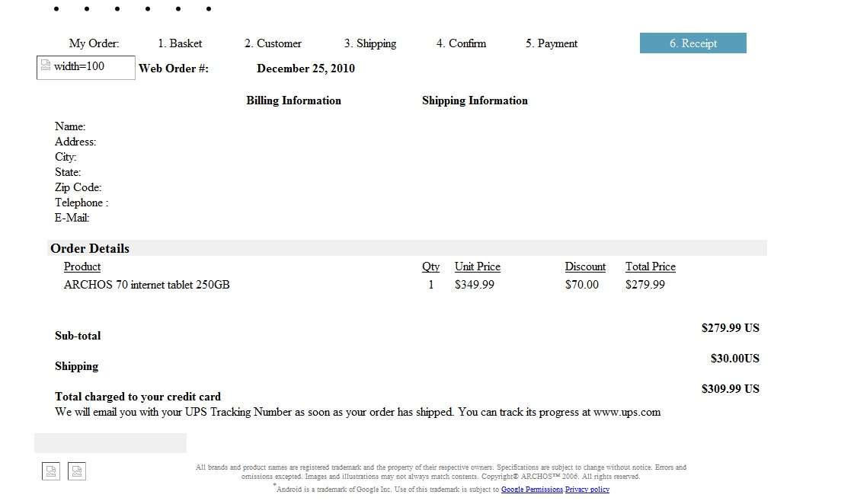
Task: Open the 5. Payment step
Action: tap(552, 43)
